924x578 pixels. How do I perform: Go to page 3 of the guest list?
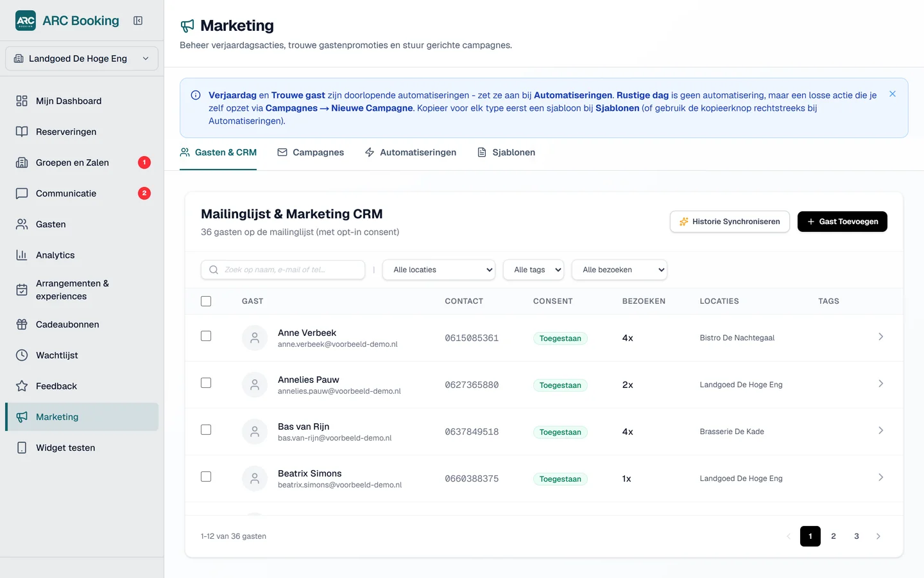pos(857,536)
